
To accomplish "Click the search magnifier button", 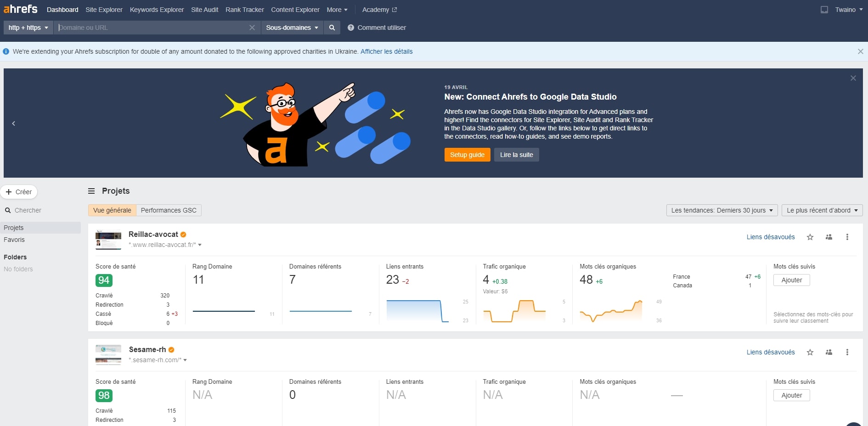I will coord(332,28).
